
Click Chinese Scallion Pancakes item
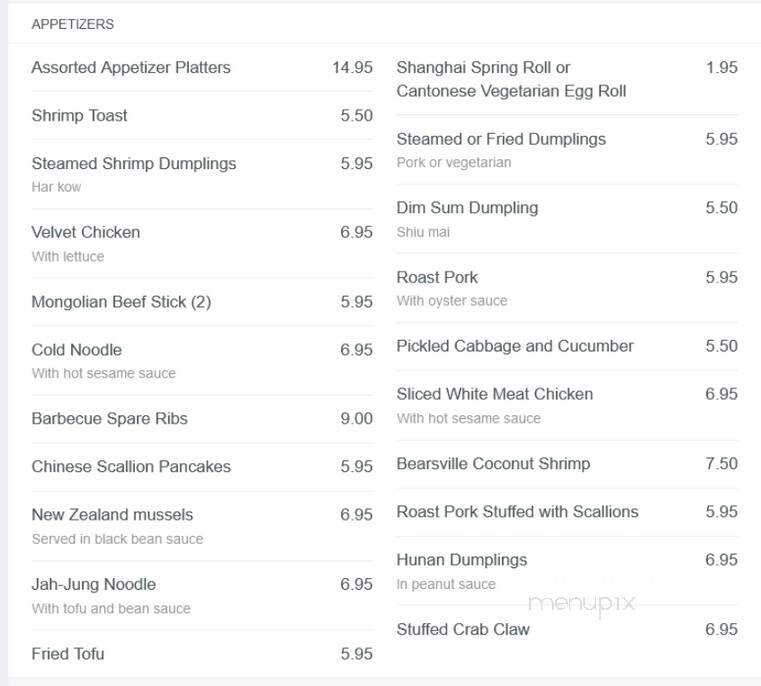pos(131,467)
